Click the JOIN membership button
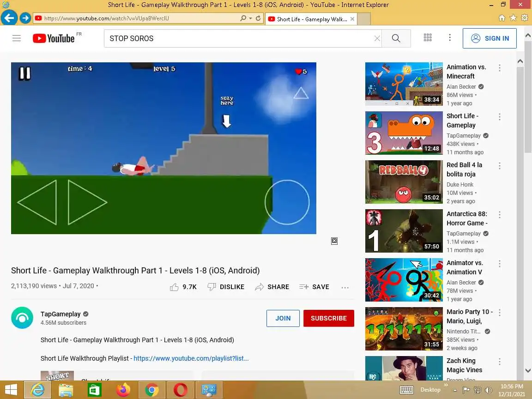This screenshot has height=399, width=532. pos(283,318)
